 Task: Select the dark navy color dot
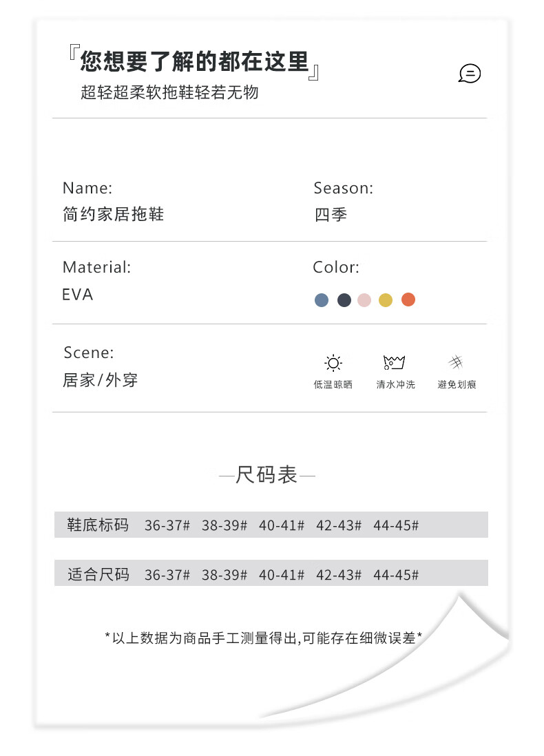point(344,300)
